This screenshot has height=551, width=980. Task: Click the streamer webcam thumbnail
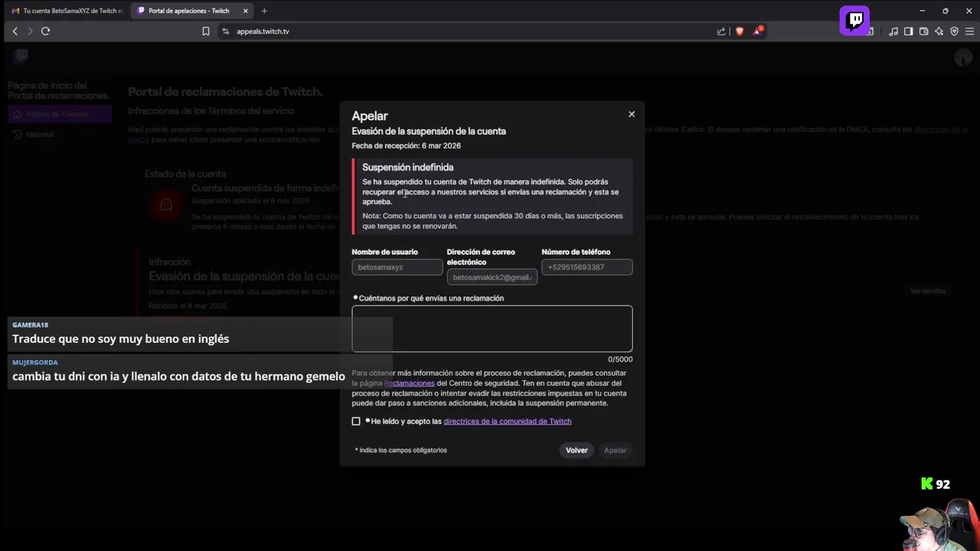tap(939, 523)
